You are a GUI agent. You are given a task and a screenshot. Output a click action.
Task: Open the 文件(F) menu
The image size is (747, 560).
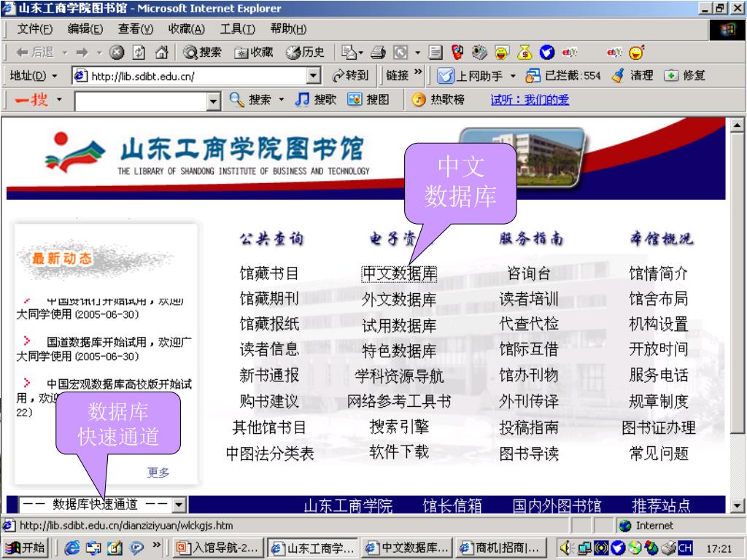tap(35, 29)
